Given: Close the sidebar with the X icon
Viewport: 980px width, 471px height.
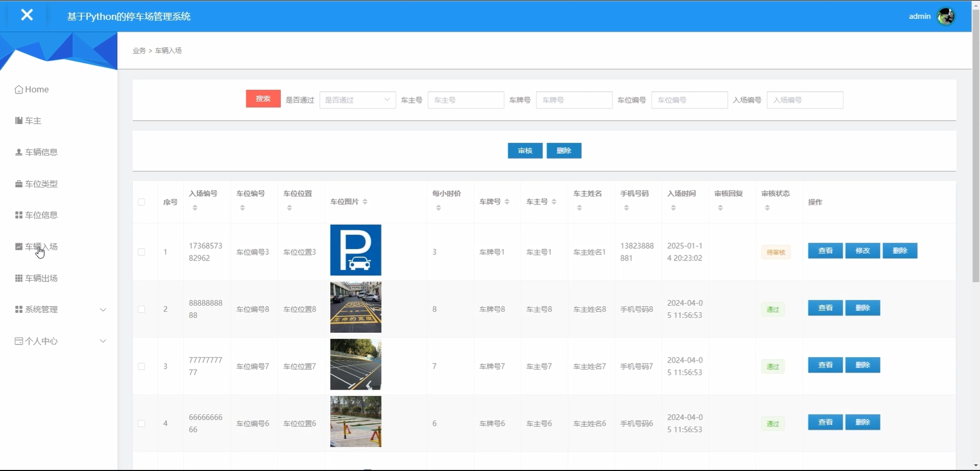Looking at the screenshot, I should pos(27,15).
